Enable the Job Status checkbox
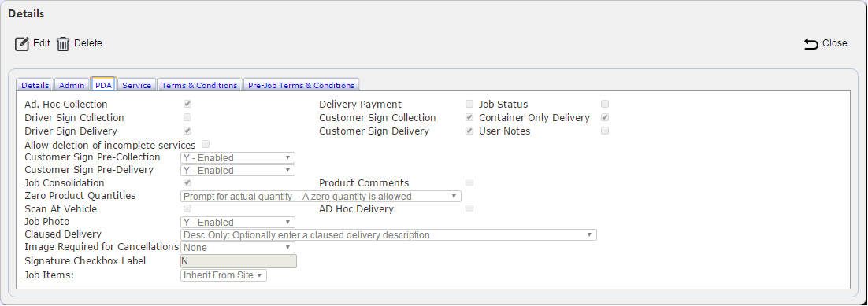The width and height of the screenshot is (868, 306). [x=605, y=104]
